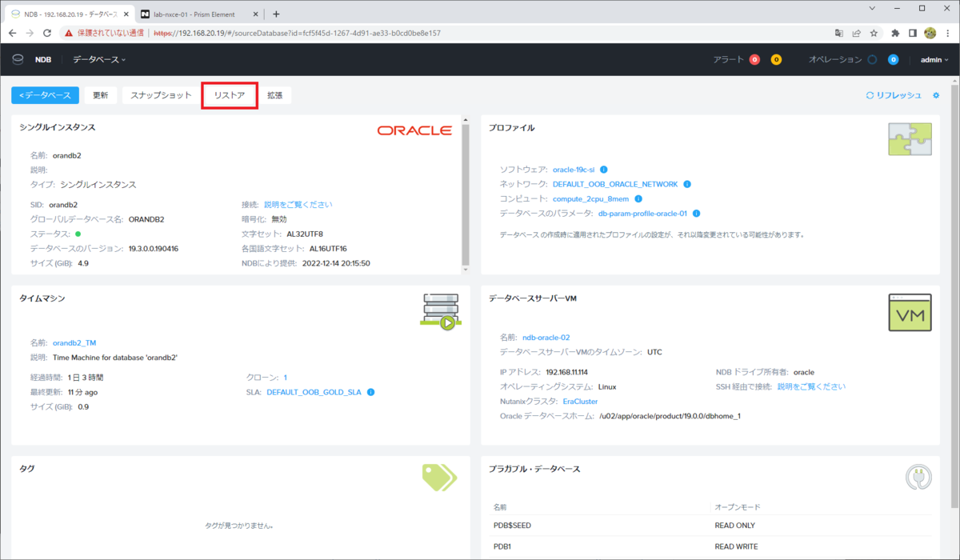Open the oracle-19c-si software profile link
The image size is (960, 560).
click(574, 170)
